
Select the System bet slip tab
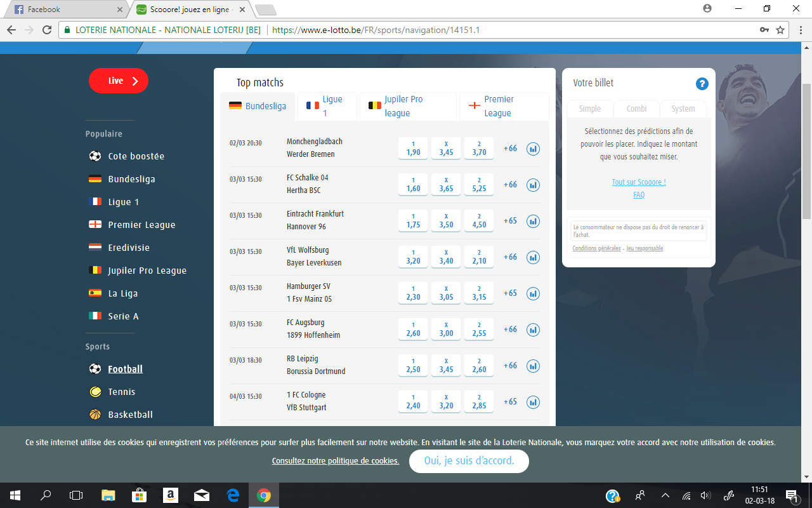[x=683, y=109]
